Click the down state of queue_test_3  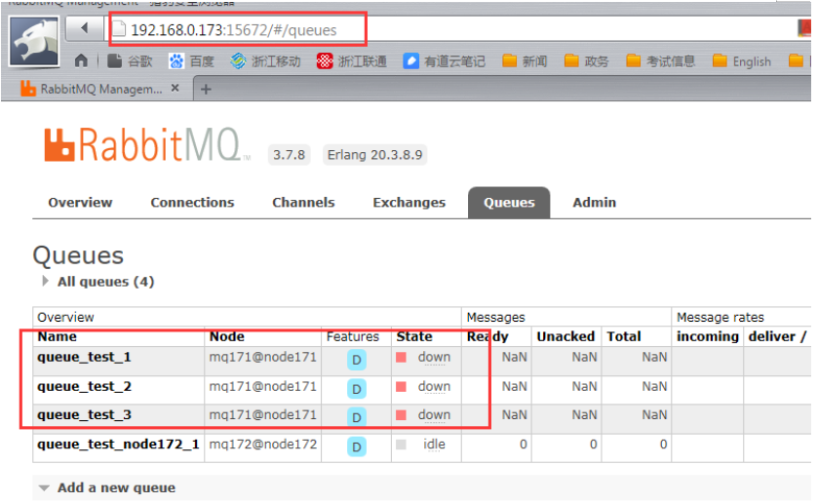point(434,414)
